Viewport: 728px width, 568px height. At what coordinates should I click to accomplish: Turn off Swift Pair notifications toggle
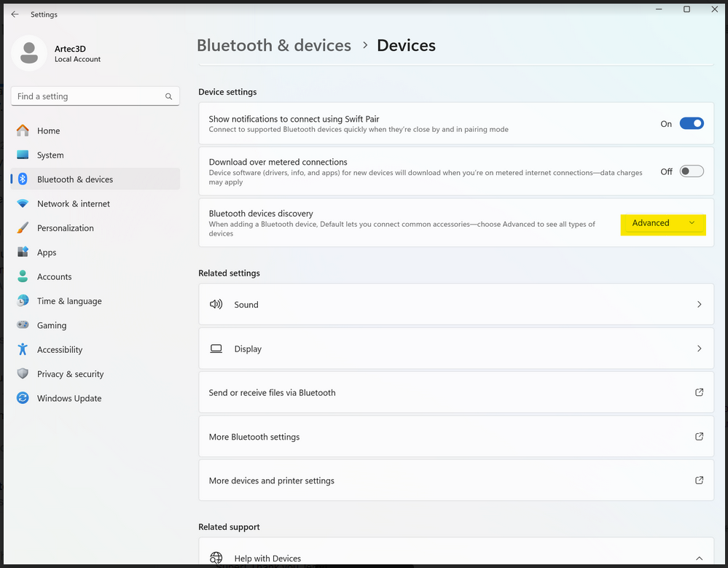point(692,123)
